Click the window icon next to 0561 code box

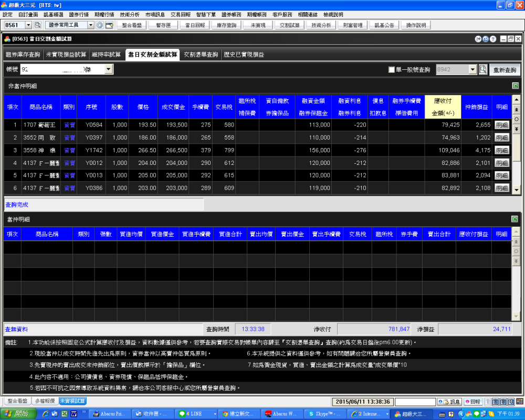point(38,25)
